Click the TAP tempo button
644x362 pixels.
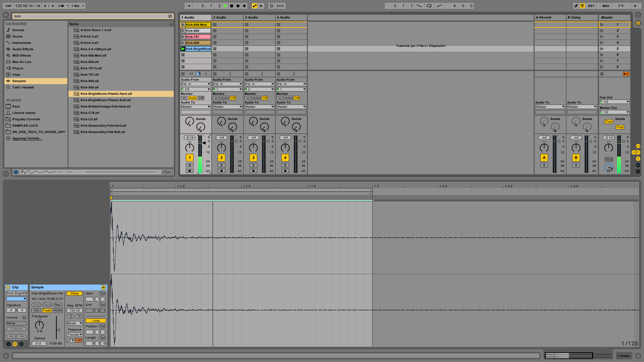(8, 6)
